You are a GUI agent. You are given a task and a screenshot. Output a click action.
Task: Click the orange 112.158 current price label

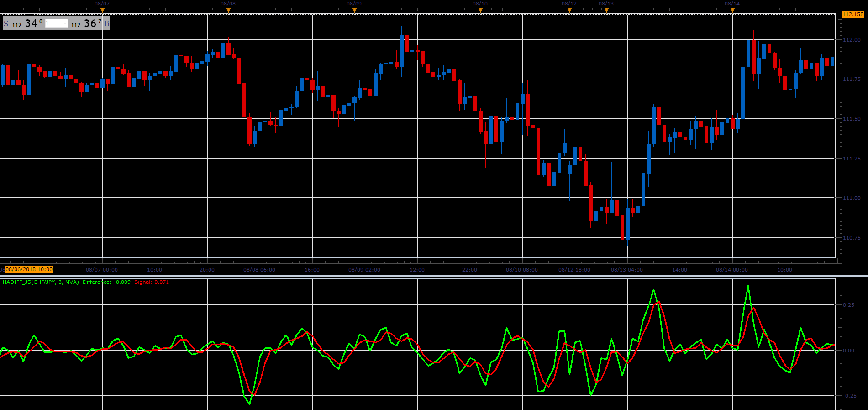(853, 14)
